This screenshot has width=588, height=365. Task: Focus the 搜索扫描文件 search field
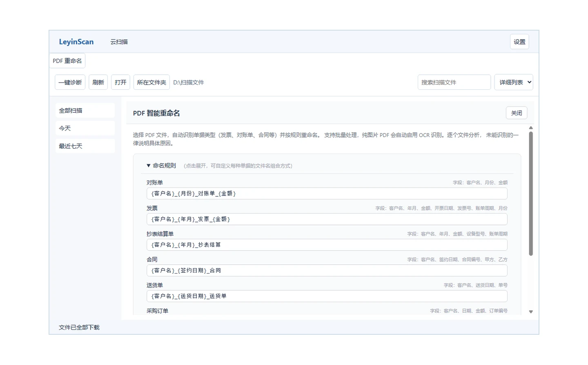(454, 82)
